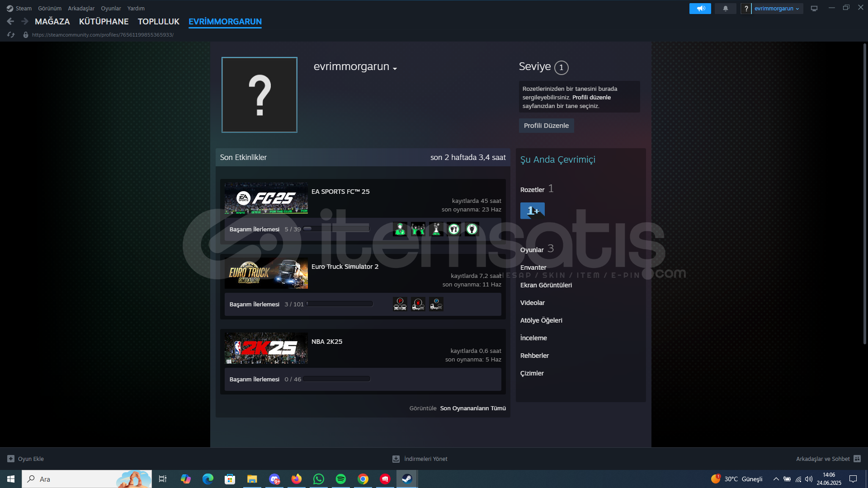Open the Çizimler link
The height and width of the screenshot is (488, 868).
coord(532,373)
